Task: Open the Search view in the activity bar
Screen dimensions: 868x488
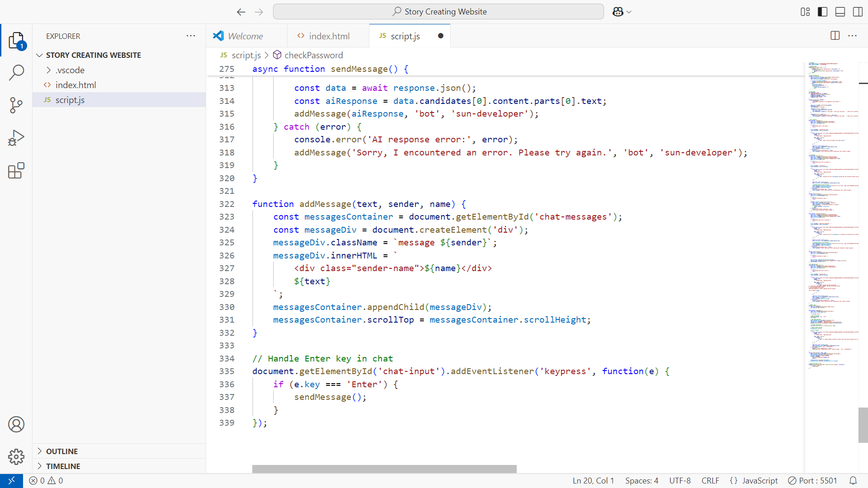Action: click(x=16, y=72)
